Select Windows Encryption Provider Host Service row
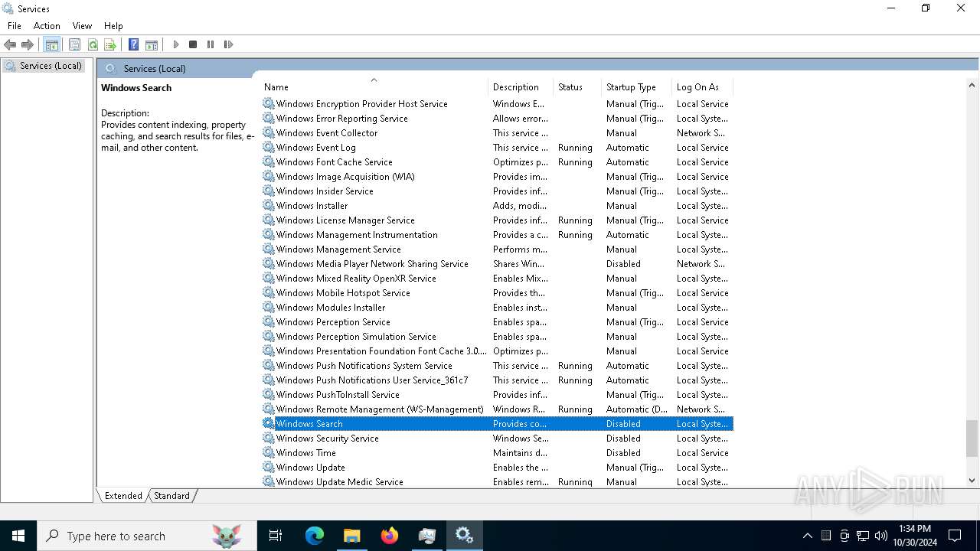Image resolution: width=980 pixels, height=551 pixels. coord(497,104)
